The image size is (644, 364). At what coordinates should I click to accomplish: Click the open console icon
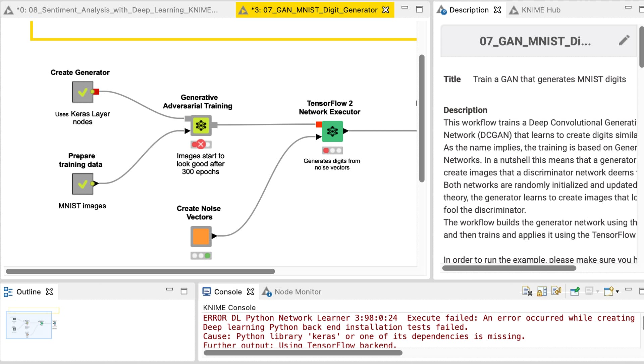[x=608, y=291]
